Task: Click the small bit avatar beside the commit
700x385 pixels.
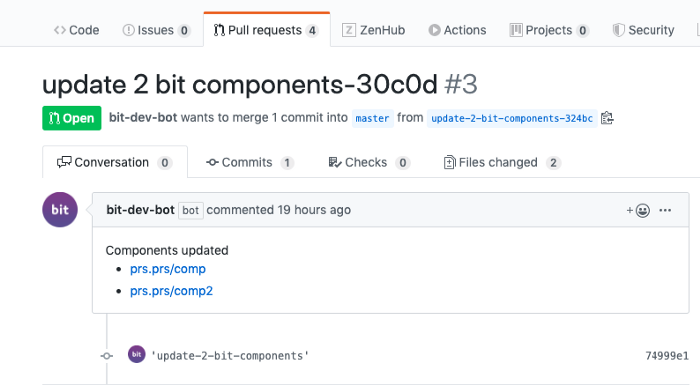Action: point(137,354)
